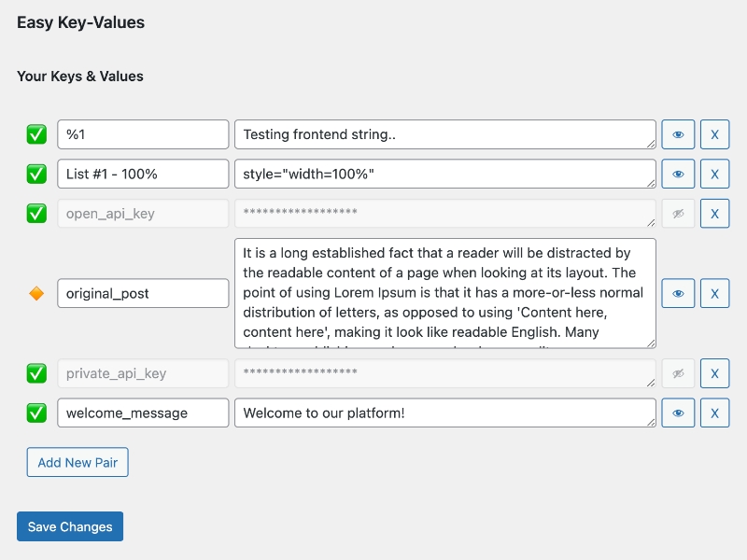Viewport: 747px width, 560px height.
Task: Toggle visibility eye for the %1 row
Action: pyautogui.click(x=678, y=134)
